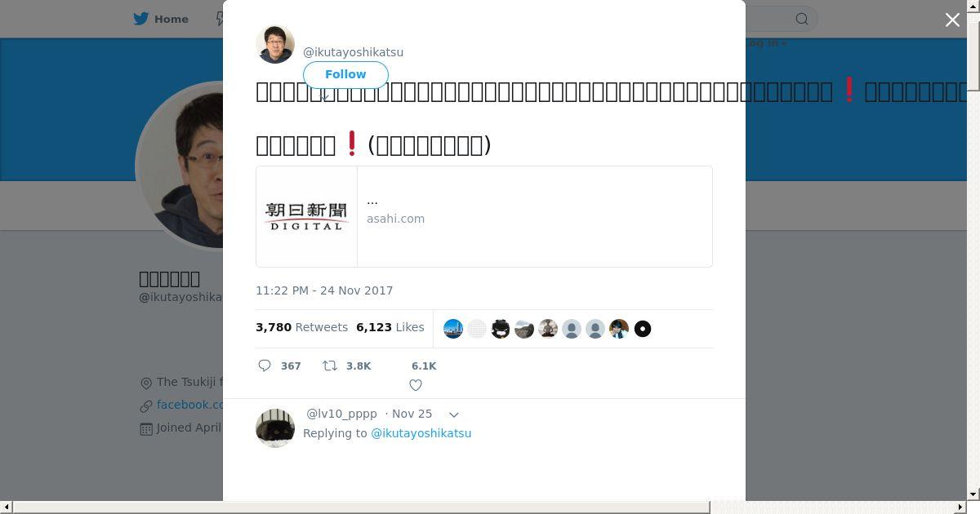Image resolution: width=980 pixels, height=514 pixels.
Task: Open the asahi.com article card
Action: coord(484,217)
